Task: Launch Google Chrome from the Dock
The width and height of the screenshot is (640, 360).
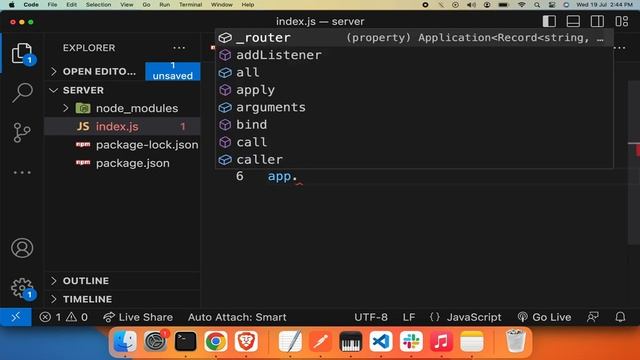Action: coord(216,341)
